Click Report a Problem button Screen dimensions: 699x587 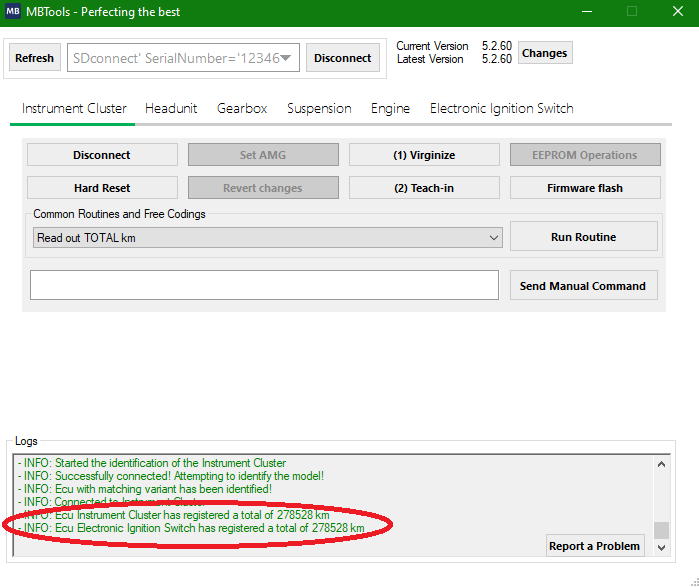point(595,546)
